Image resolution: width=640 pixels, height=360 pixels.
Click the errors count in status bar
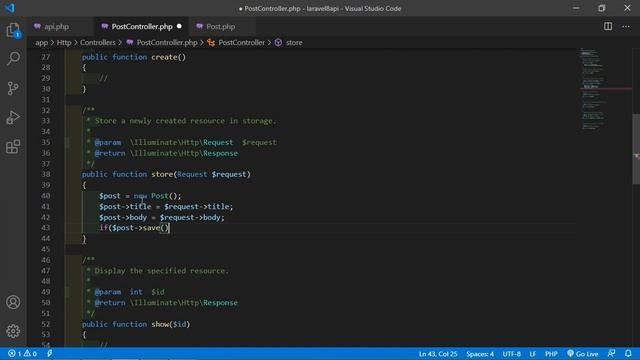(14, 353)
